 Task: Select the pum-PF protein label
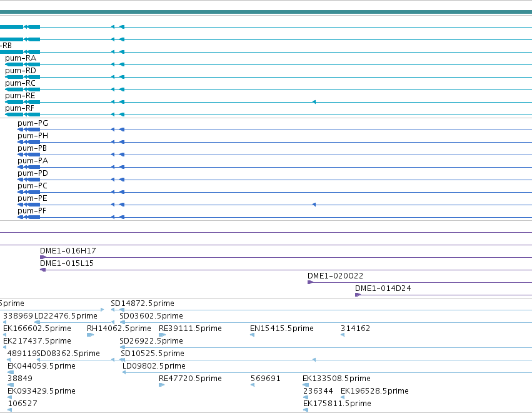[32, 212]
